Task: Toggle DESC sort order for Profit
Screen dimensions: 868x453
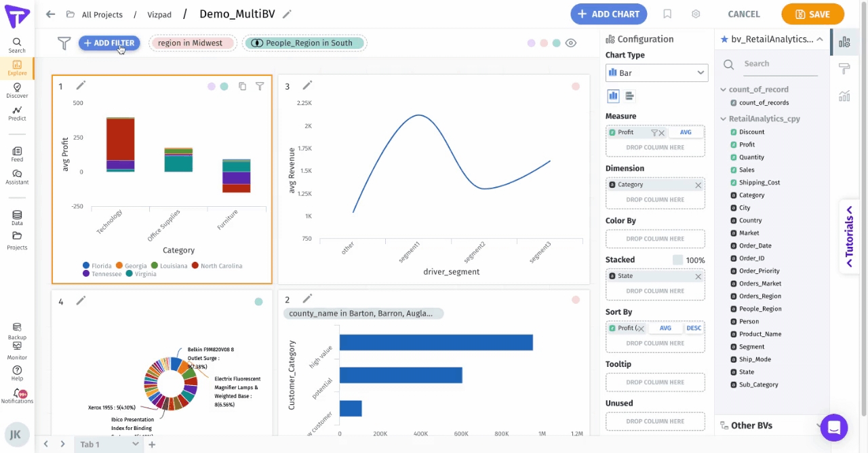Action: [693, 328]
